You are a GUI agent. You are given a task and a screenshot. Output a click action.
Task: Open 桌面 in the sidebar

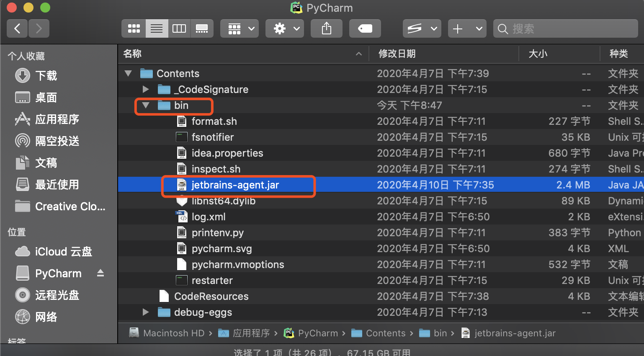click(x=46, y=98)
